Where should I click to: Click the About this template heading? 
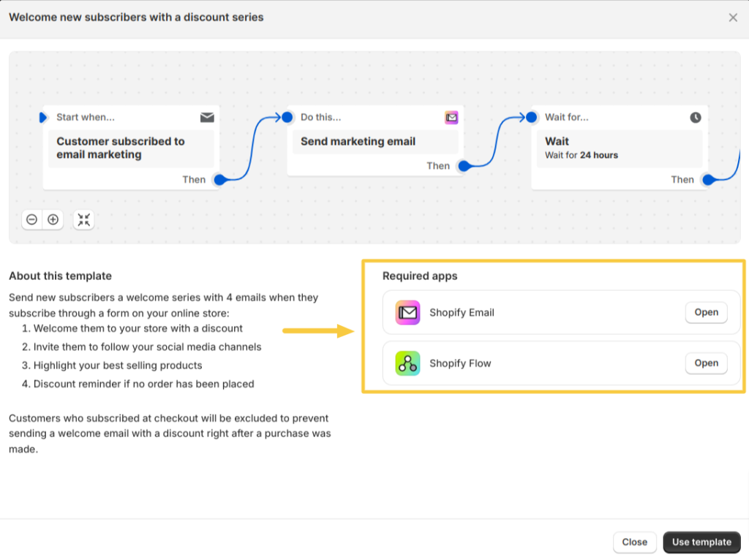60,276
